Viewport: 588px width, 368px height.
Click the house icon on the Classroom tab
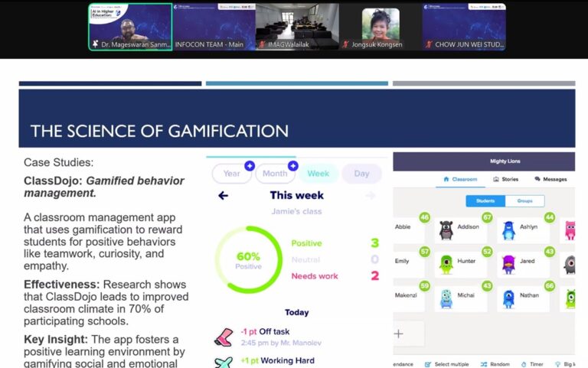(446, 179)
